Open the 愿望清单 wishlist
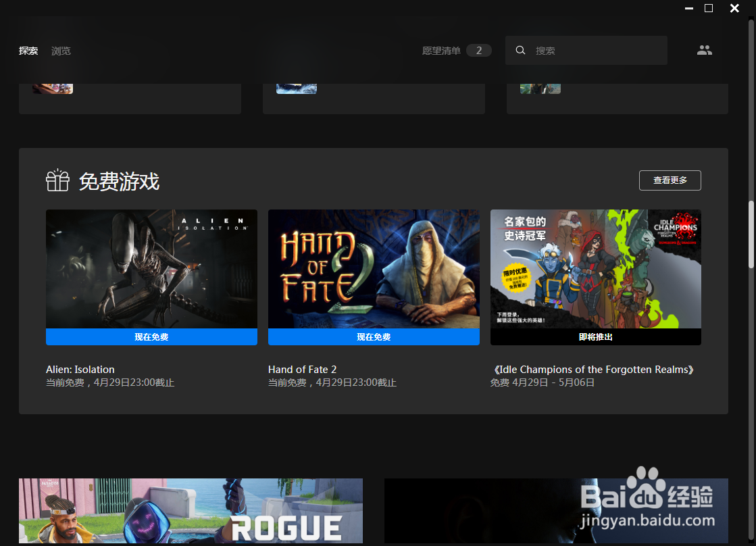 click(441, 51)
